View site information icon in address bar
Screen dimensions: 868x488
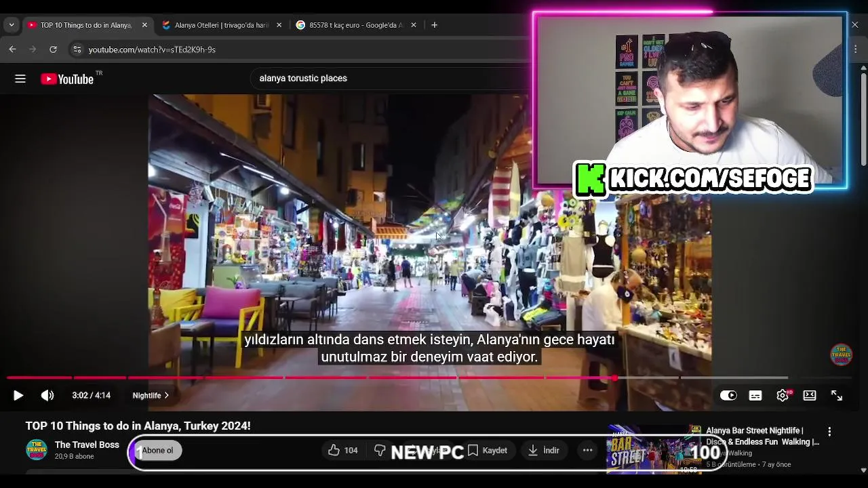[77, 49]
